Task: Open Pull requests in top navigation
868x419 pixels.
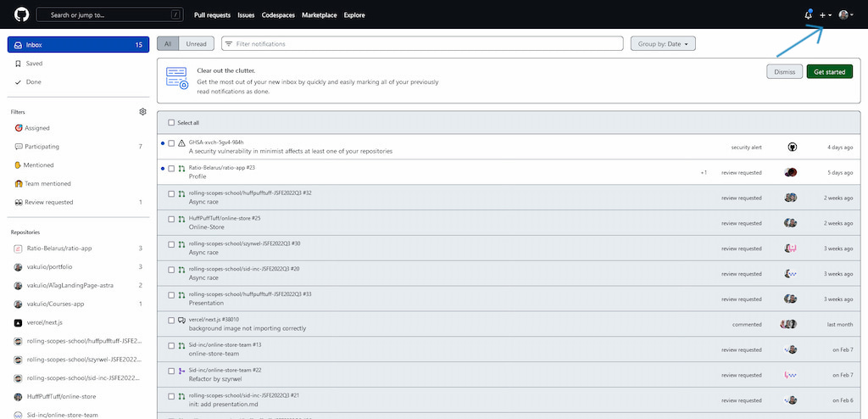Action: 212,15
